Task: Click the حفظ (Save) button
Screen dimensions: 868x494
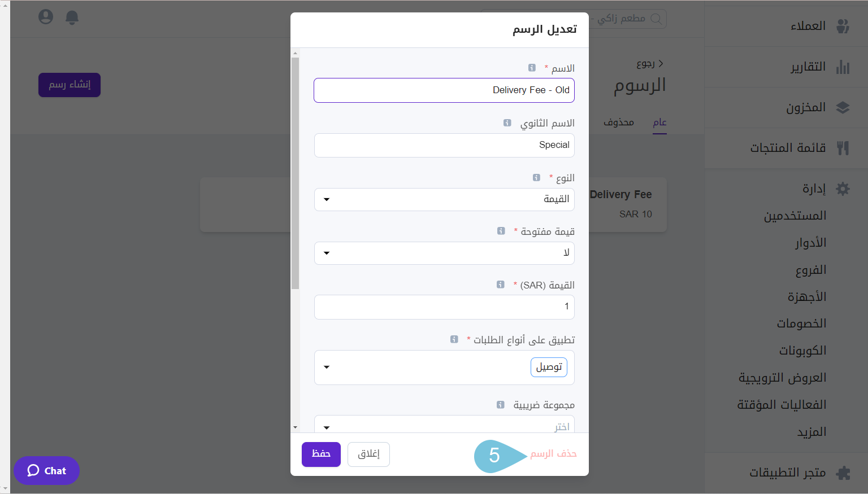Action: pos(321,454)
